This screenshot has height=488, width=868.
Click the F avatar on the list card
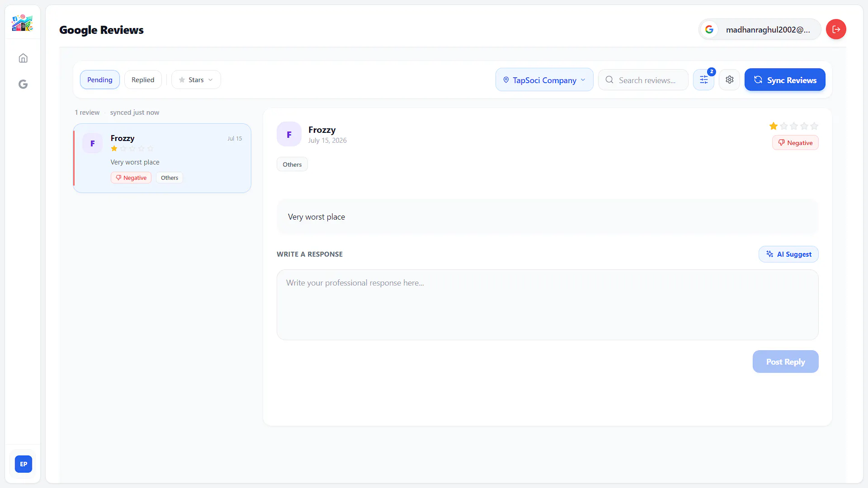coord(92,143)
